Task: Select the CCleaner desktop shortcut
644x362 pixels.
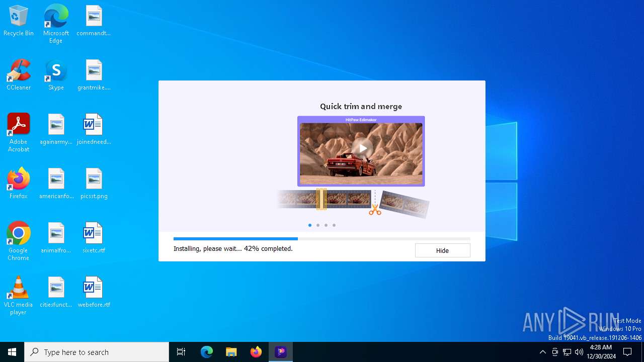Action: tap(19, 75)
